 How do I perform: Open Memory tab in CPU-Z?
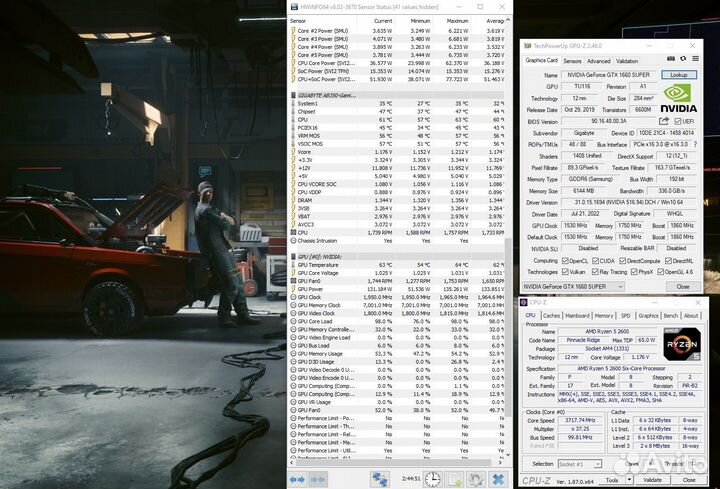pos(604,315)
